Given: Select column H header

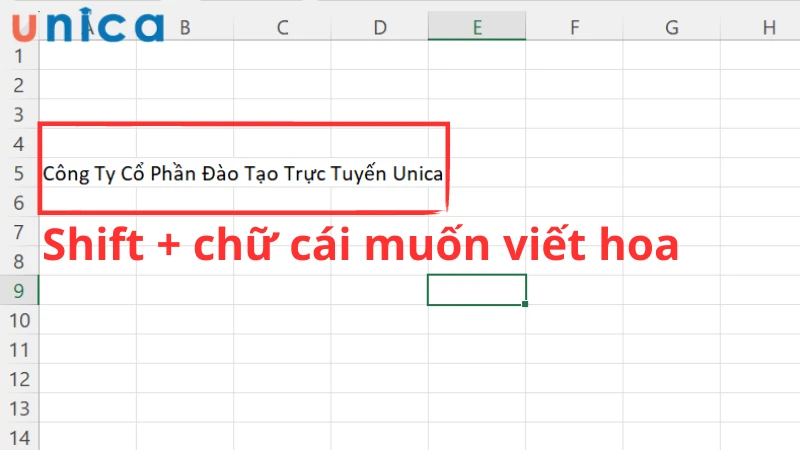Looking at the screenshot, I should 760,27.
